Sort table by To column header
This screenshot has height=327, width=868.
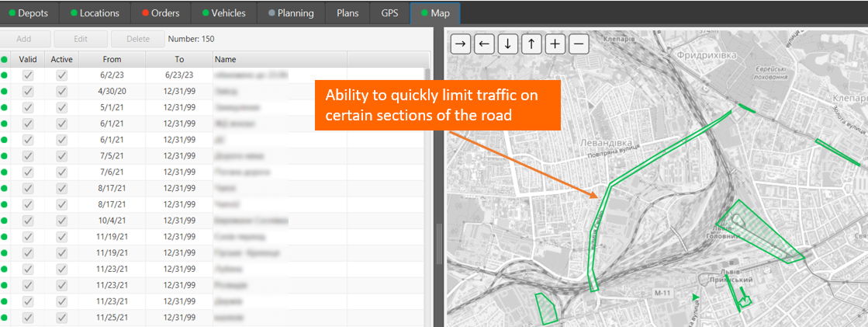[178, 60]
